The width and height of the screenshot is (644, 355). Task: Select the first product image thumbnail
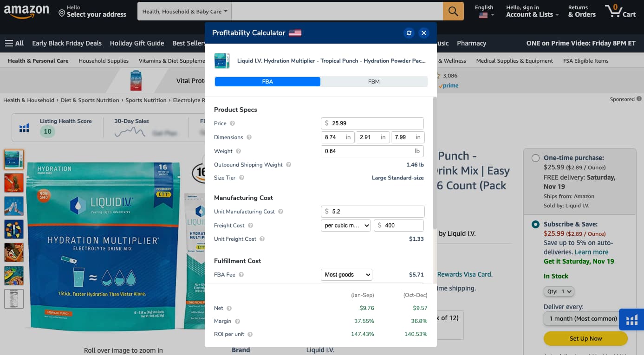[14, 160]
